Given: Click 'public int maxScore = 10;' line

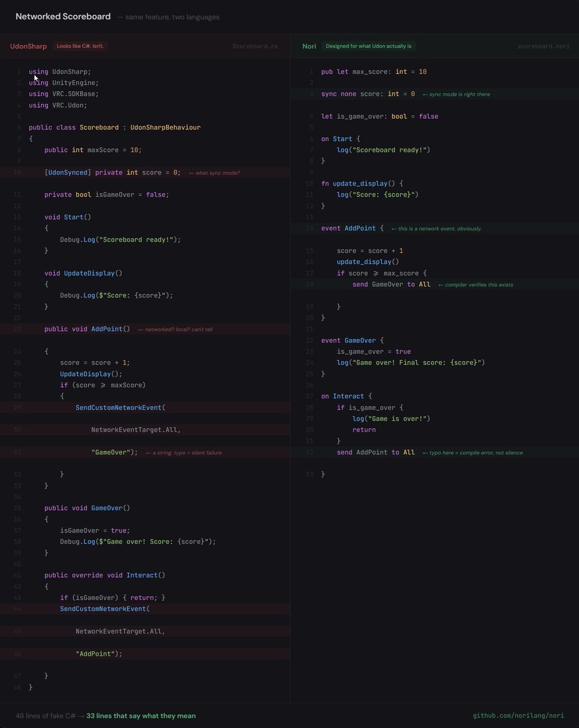Looking at the screenshot, I should (93, 150).
